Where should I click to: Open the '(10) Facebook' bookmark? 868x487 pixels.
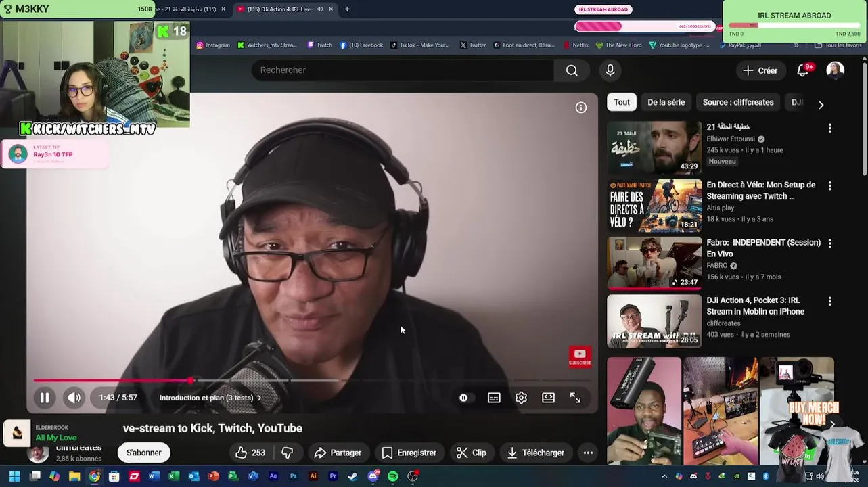[x=361, y=45]
